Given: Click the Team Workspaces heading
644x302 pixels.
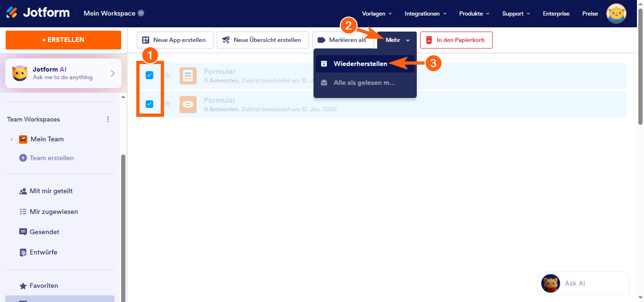Looking at the screenshot, I should point(33,119).
